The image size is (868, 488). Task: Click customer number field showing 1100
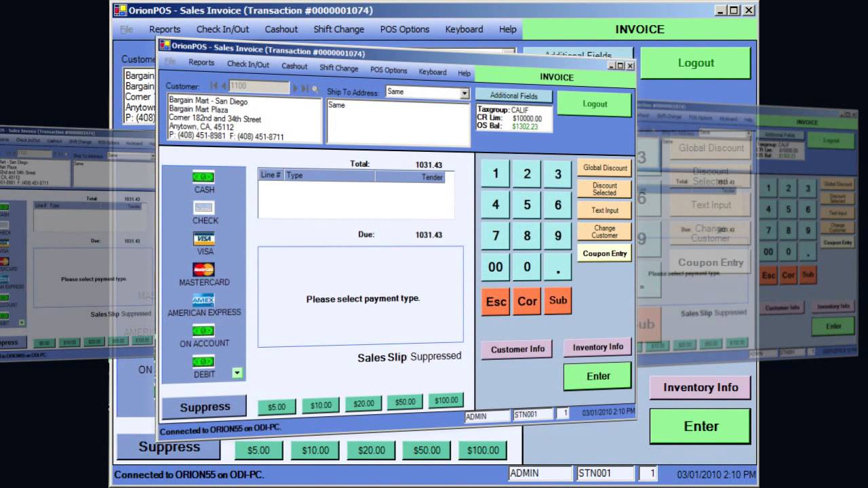[x=259, y=87]
